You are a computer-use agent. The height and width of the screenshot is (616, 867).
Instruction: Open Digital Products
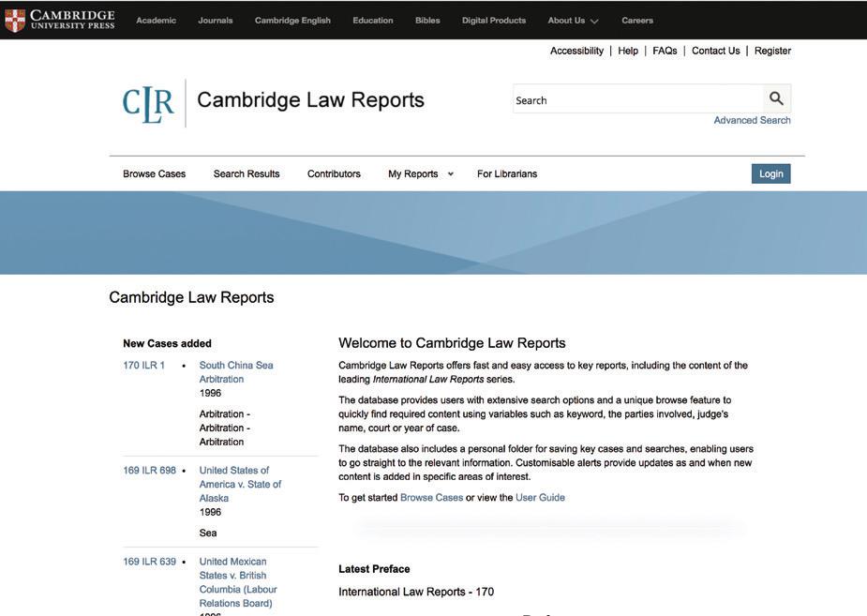[494, 21]
